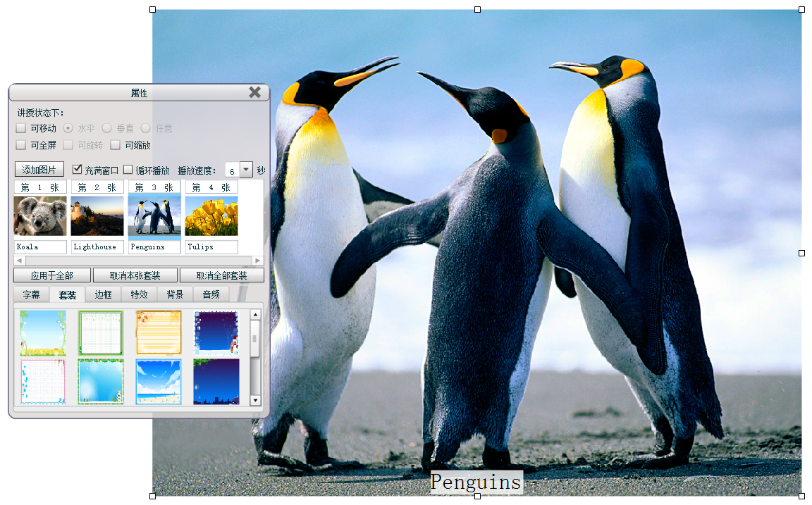Choose the yellow striped frame template
Viewport: 812px width, 505px height.
(x=159, y=332)
